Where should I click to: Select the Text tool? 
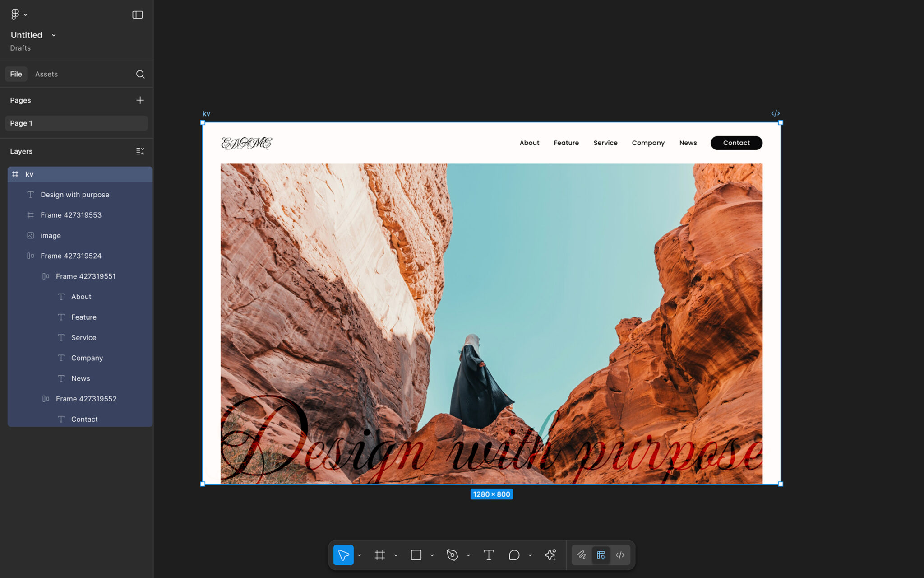(489, 555)
